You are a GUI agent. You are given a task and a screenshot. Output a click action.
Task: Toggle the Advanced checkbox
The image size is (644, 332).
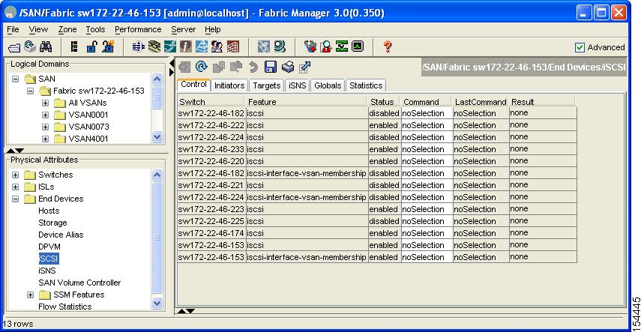580,48
